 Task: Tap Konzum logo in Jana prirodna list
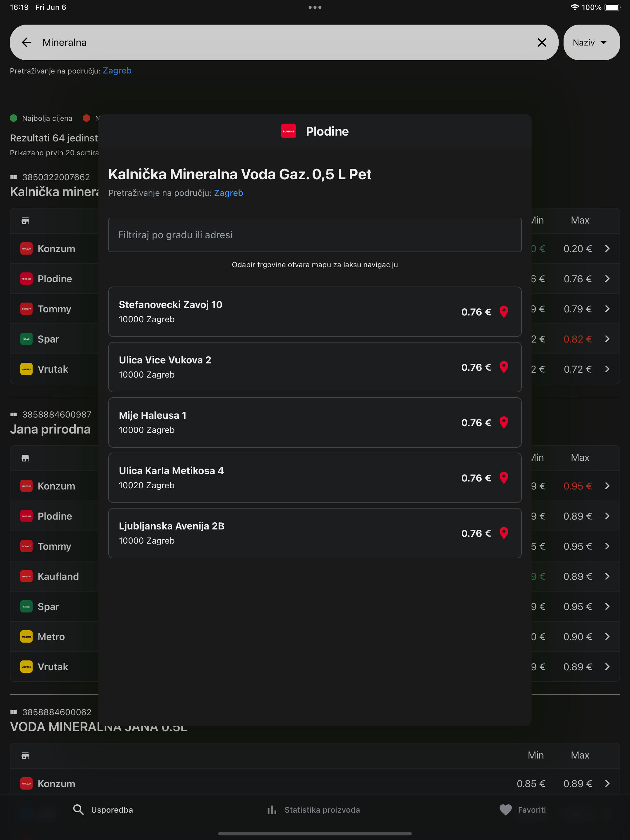click(26, 486)
